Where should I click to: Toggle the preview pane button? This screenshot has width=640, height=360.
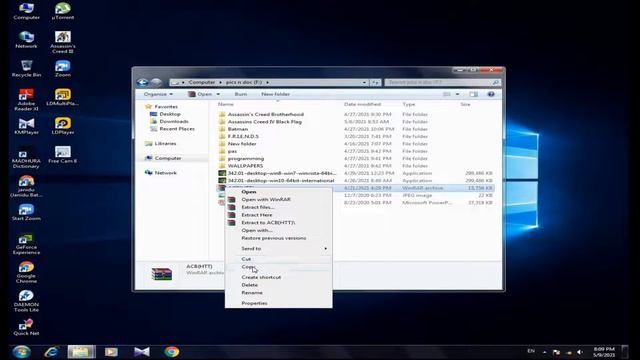pos(473,94)
